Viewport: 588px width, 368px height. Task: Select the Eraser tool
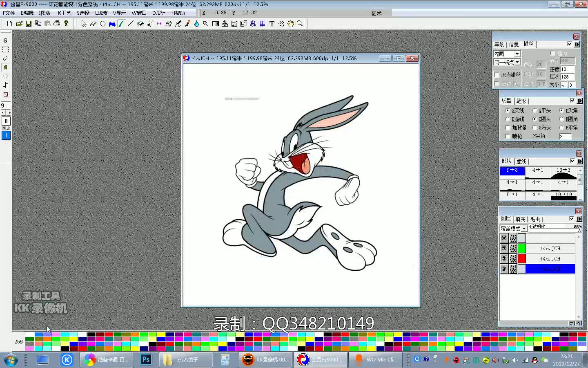93,24
